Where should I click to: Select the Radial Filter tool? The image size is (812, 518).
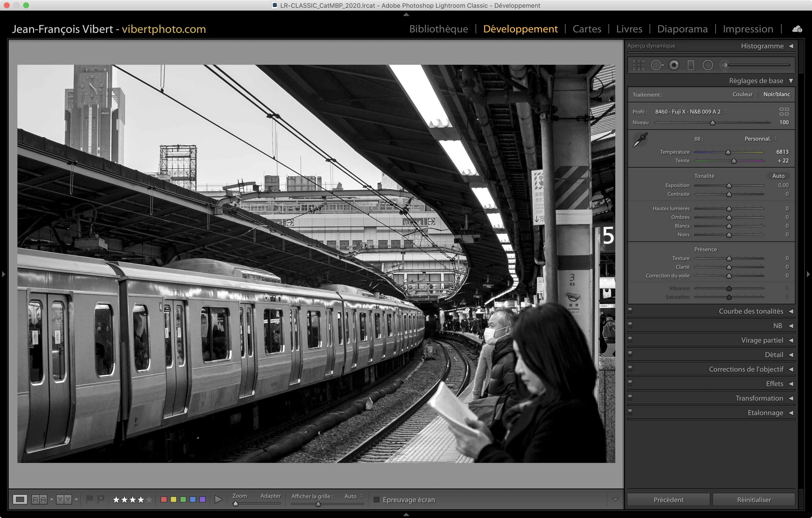click(707, 65)
